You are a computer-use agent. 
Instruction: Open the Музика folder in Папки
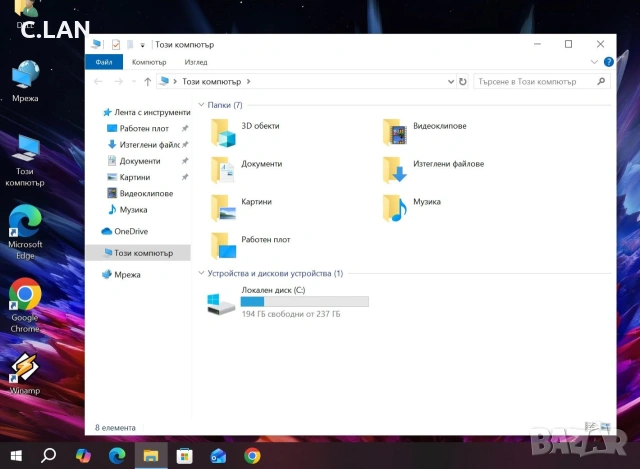pyautogui.click(x=395, y=208)
